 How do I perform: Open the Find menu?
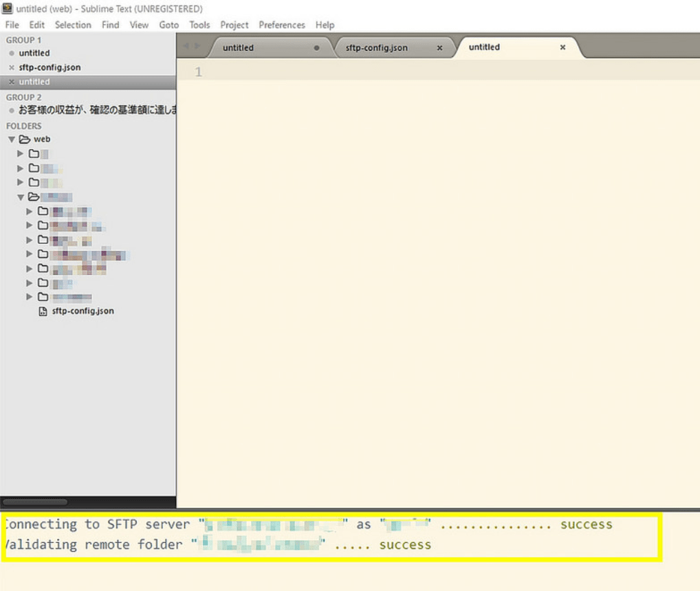coord(110,25)
